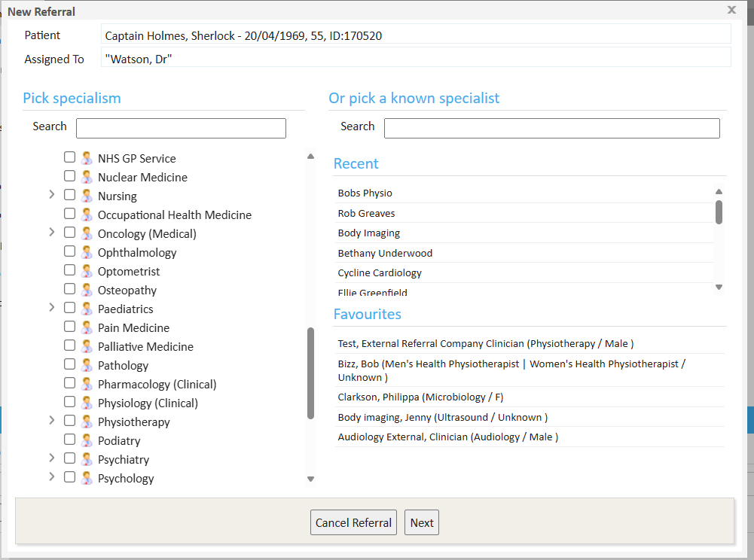This screenshot has height=560, width=754.
Task: Select Cycline Cardiology from Recent list
Action: click(380, 272)
